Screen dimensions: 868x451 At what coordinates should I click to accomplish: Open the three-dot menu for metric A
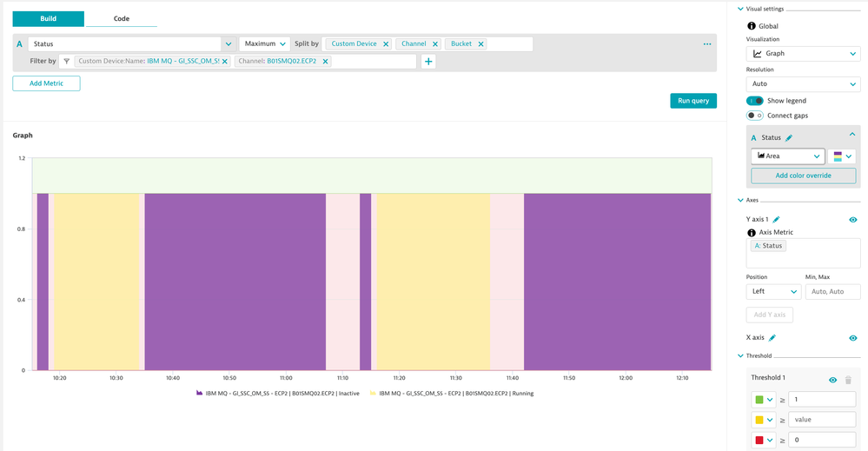707,44
